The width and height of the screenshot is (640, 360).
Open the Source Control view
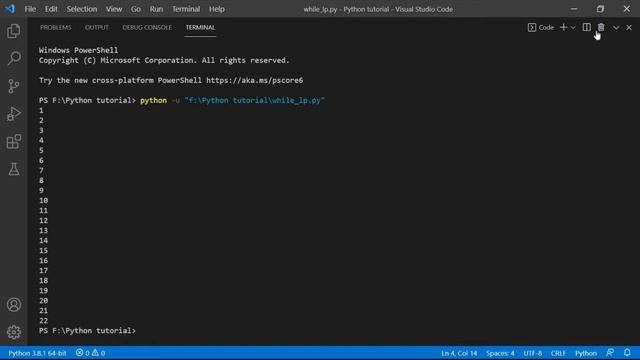pyautogui.click(x=13, y=86)
